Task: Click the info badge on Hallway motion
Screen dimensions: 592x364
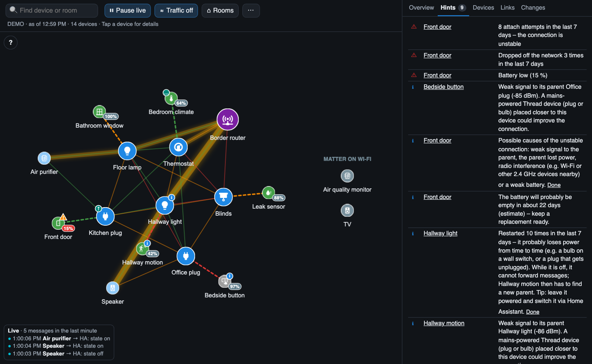Action: pos(147,243)
